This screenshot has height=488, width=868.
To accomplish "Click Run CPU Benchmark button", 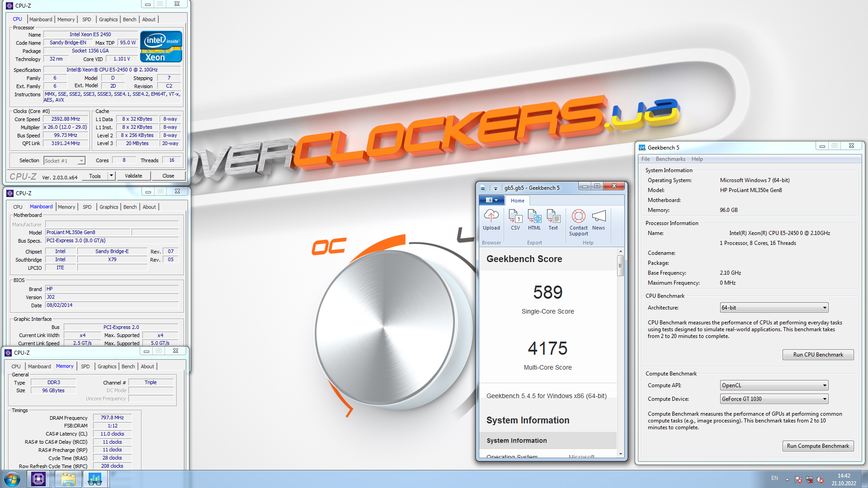I will click(x=818, y=355).
